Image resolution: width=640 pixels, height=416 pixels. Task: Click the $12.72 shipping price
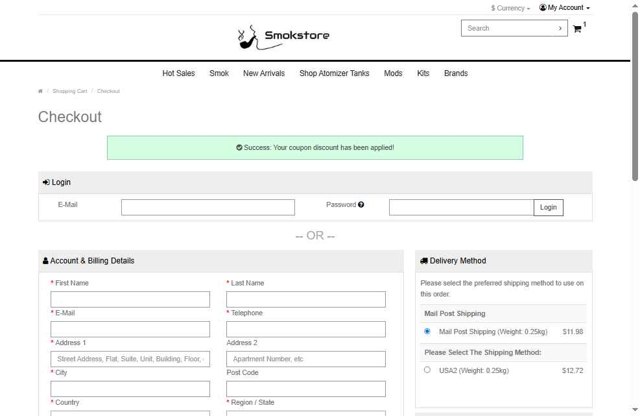pyautogui.click(x=573, y=371)
